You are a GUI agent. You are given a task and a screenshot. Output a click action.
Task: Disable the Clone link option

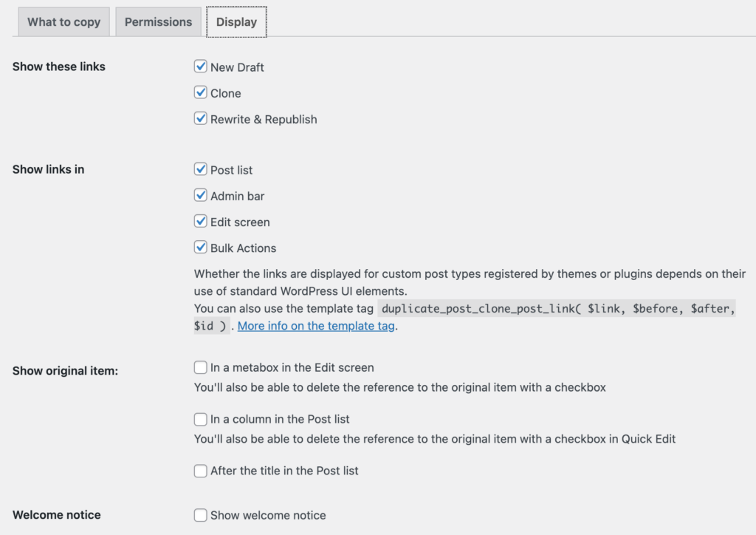click(200, 93)
